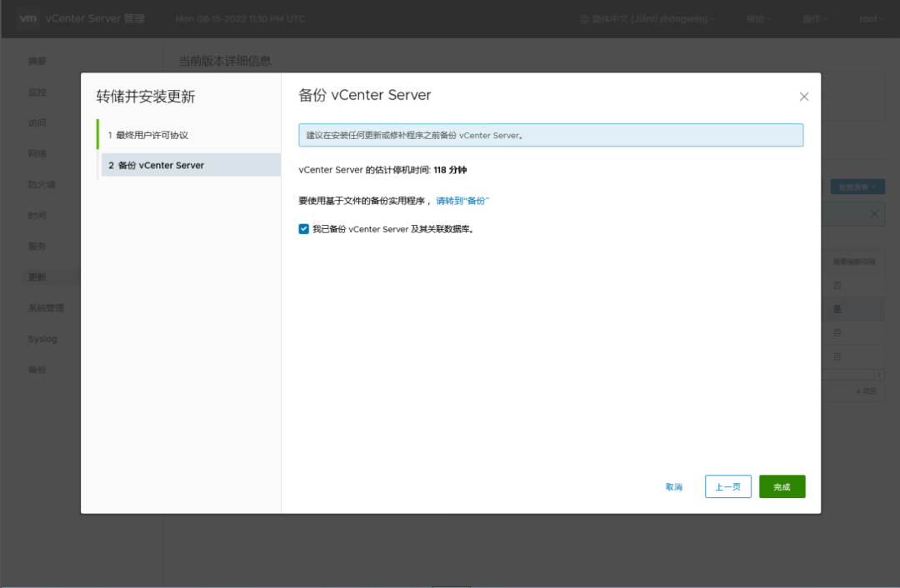Image resolution: width=900 pixels, height=588 pixels.
Task: Click the globe icon beside language
Action: (584, 19)
